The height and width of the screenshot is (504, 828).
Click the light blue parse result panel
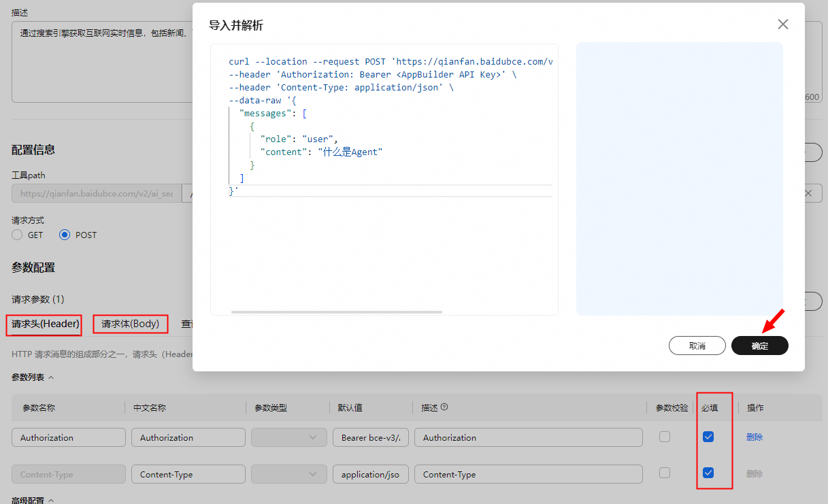pos(680,179)
